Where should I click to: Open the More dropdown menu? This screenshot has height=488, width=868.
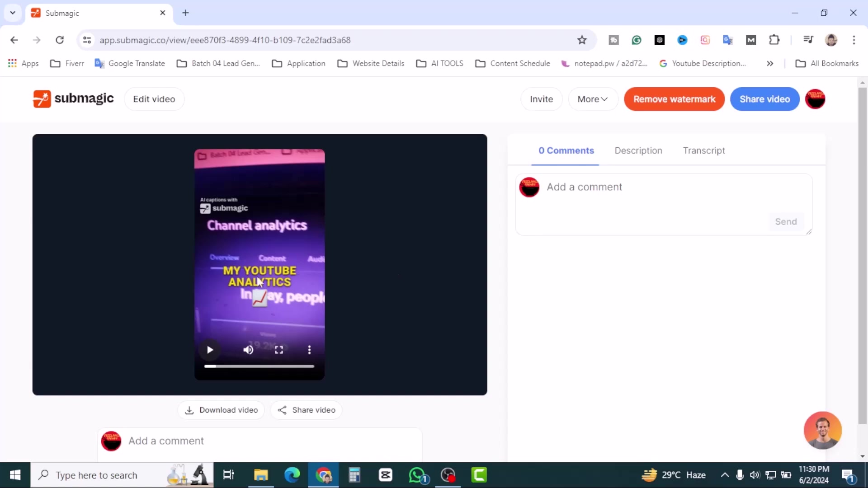pyautogui.click(x=593, y=99)
